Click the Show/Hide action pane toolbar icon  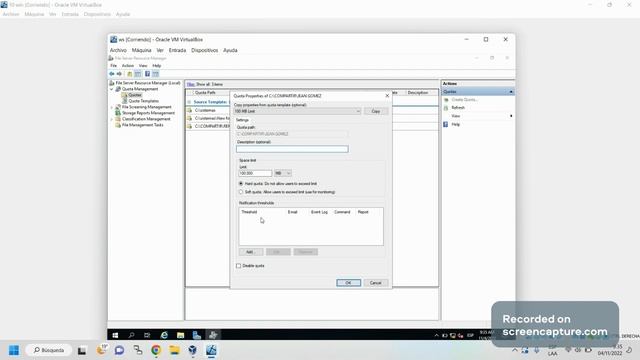[x=156, y=74]
